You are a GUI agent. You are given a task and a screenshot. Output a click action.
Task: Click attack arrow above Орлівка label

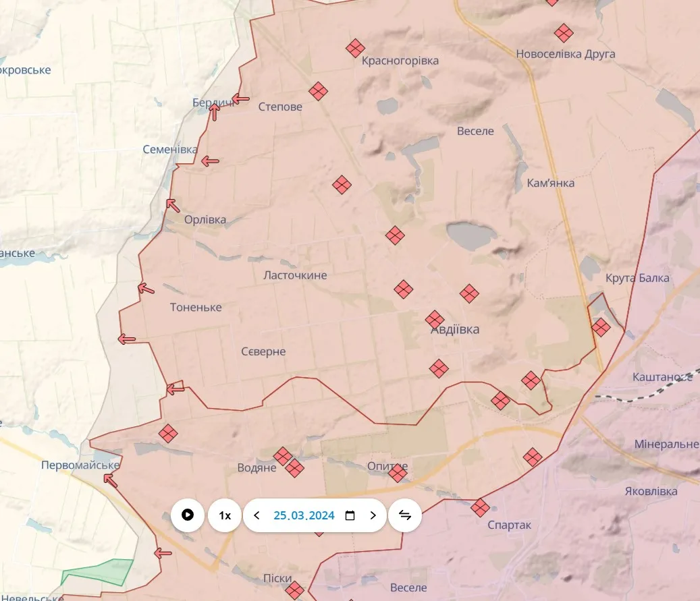173,205
